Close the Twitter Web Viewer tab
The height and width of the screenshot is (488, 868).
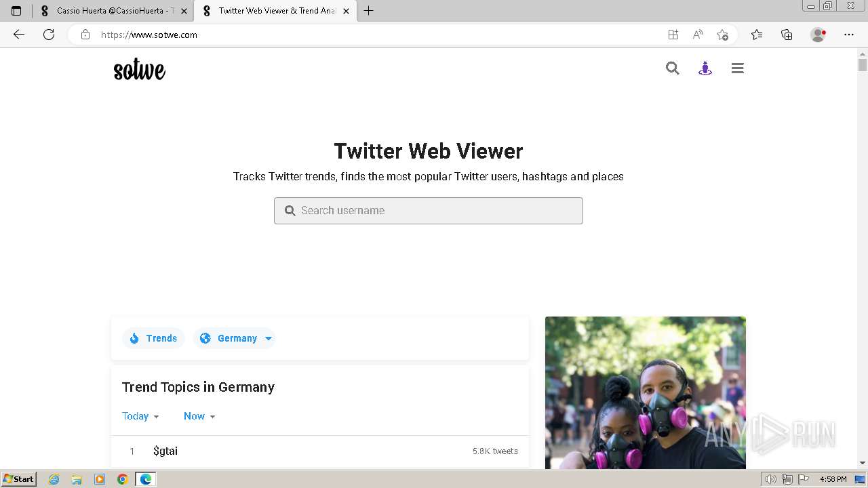click(346, 11)
